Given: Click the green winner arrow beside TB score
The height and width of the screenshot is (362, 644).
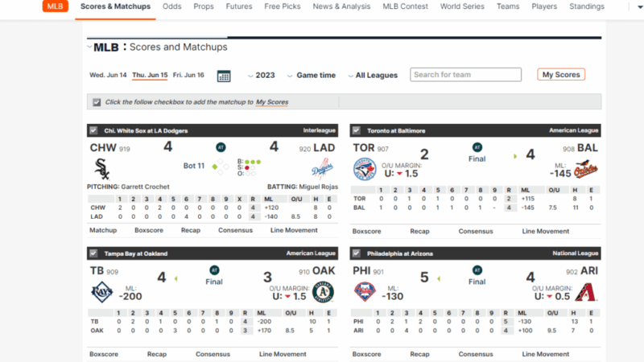Looking at the screenshot, I should 176,278.
